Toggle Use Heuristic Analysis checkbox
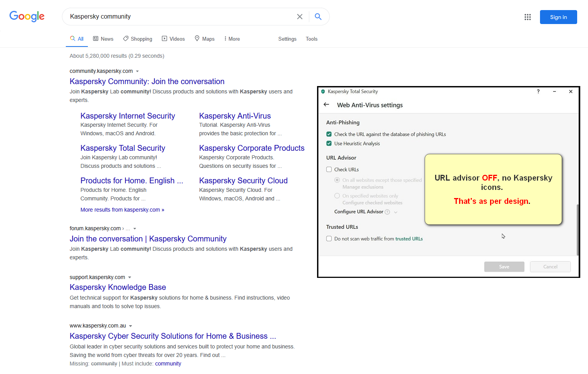The height and width of the screenshot is (374, 588). click(x=329, y=143)
